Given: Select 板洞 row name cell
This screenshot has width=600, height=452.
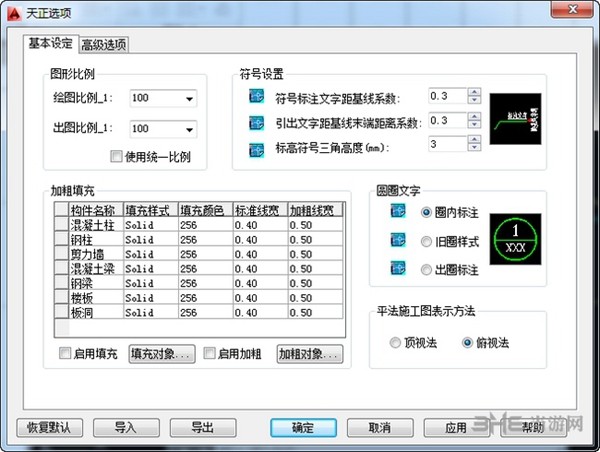Looking at the screenshot, I should (96, 312).
